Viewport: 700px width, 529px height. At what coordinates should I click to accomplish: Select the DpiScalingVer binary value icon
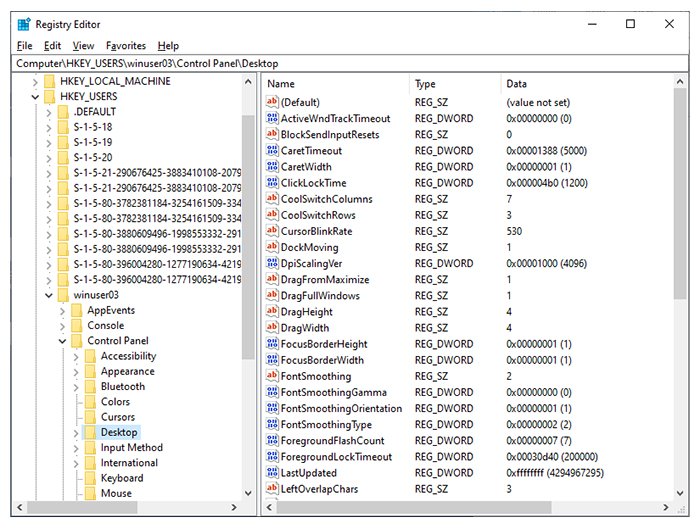tap(272, 263)
